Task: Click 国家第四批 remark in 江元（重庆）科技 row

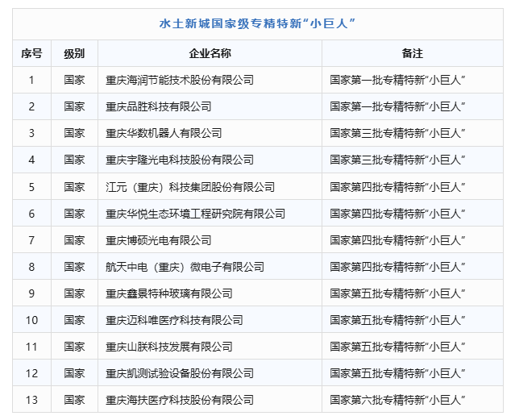Action: tap(397, 187)
